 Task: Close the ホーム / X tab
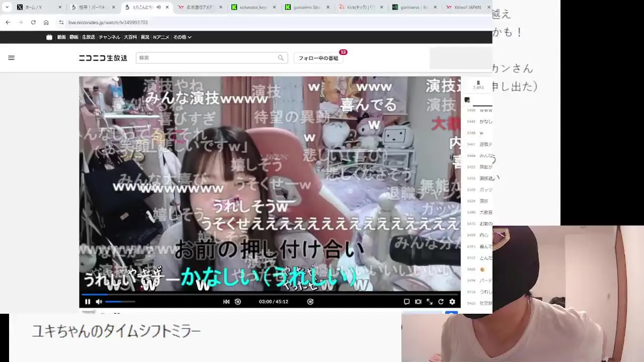[60, 7]
